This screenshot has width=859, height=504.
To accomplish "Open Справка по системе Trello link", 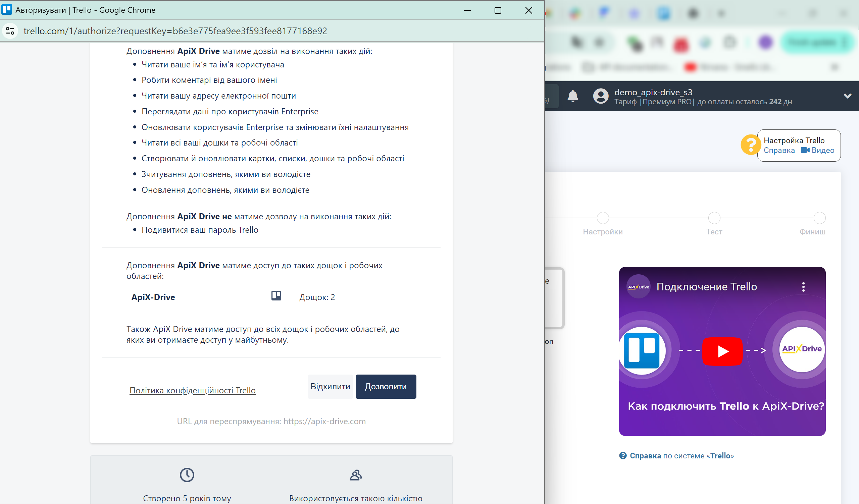I will click(x=682, y=456).
